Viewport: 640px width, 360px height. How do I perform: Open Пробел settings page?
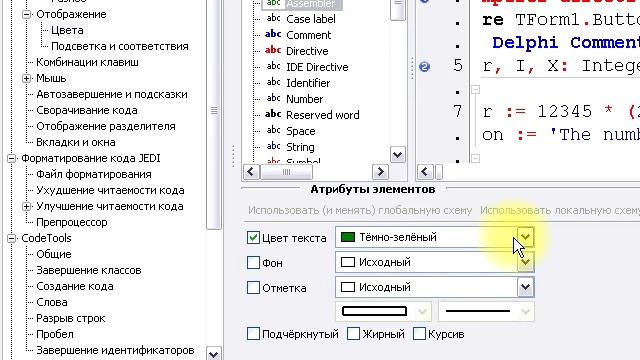coord(55,334)
